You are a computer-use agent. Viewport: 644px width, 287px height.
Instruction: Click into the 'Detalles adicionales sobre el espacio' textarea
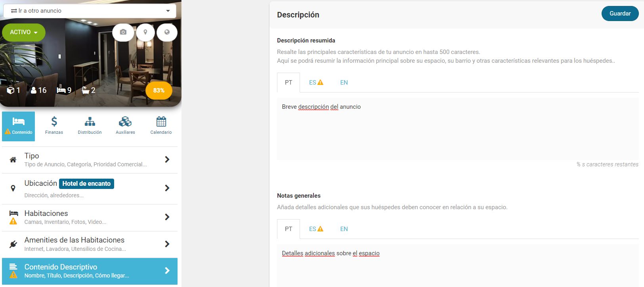click(x=458, y=266)
